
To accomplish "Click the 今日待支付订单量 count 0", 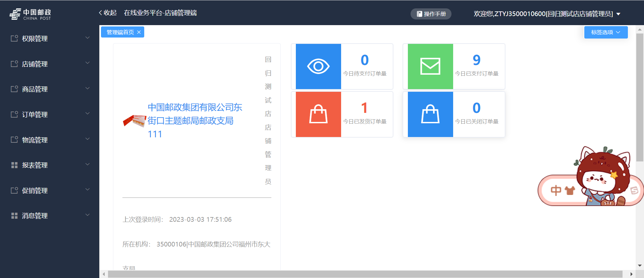I will 365,60.
